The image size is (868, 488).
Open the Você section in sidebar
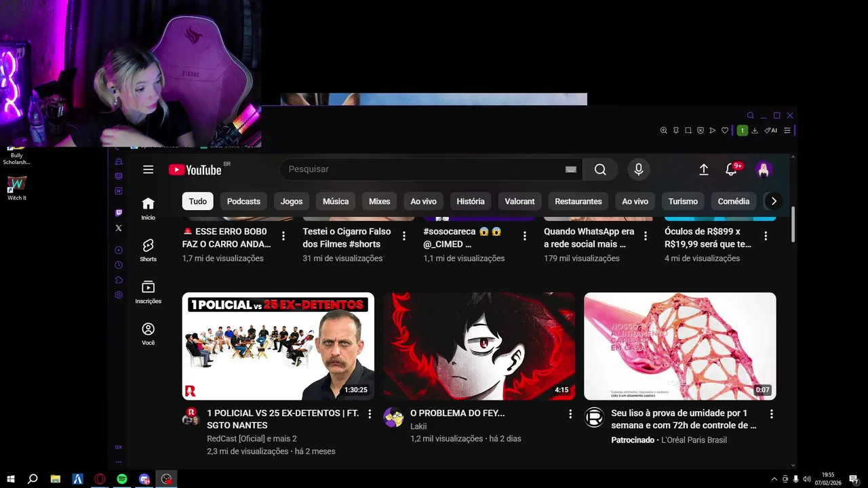click(x=148, y=333)
